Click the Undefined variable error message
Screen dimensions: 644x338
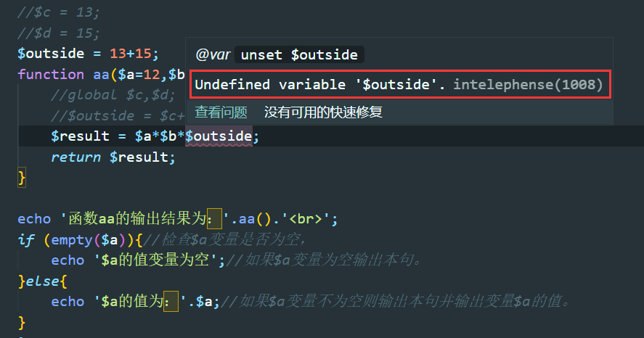(x=320, y=84)
